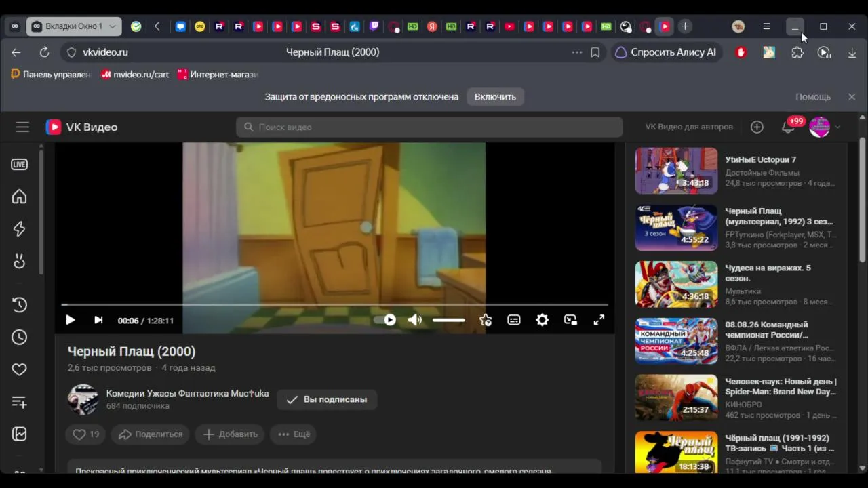Toggle the autoplay switch in player
The height and width of the screenshot is (488, 868).
click(384, 320)
